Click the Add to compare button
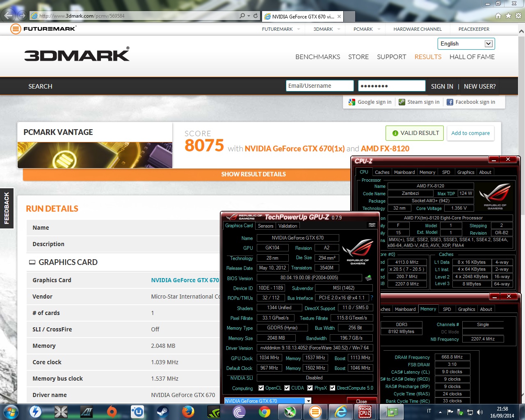 click(x=470, y=133)
